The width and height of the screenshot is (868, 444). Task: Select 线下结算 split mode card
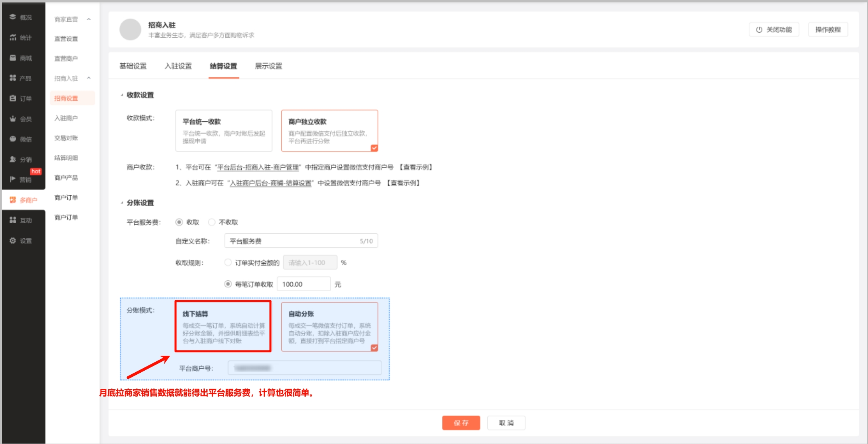point(223,327)
